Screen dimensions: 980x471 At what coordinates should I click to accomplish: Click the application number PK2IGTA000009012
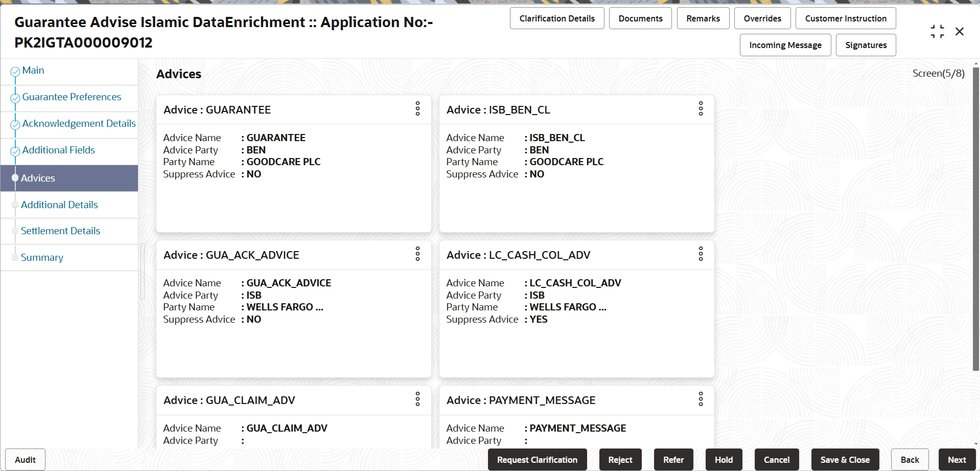coord(83,42)
